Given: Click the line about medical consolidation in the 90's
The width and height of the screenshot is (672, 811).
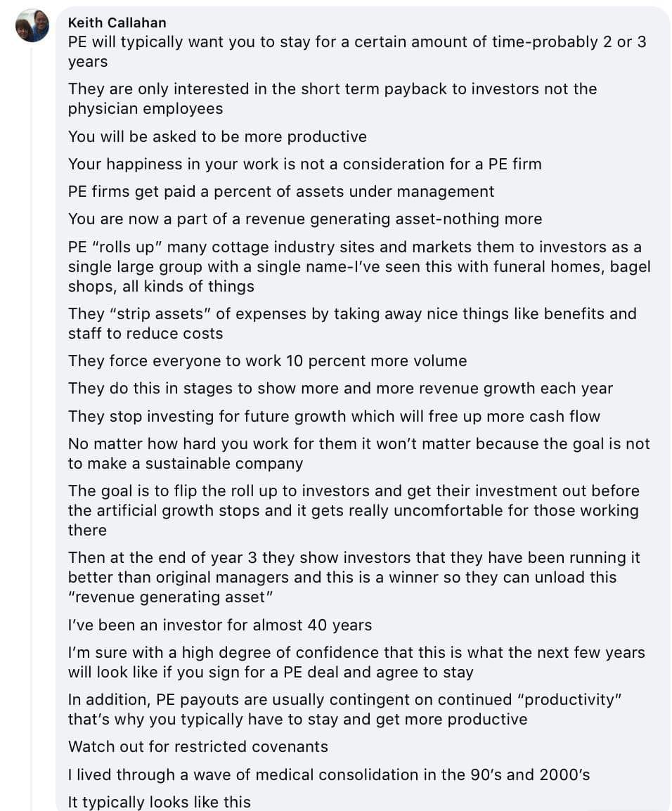Looking at the screenshot, I should (328, 774).
